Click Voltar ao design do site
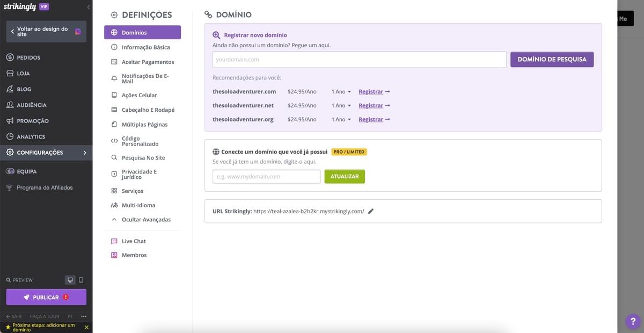 click(x=46, y=32)
